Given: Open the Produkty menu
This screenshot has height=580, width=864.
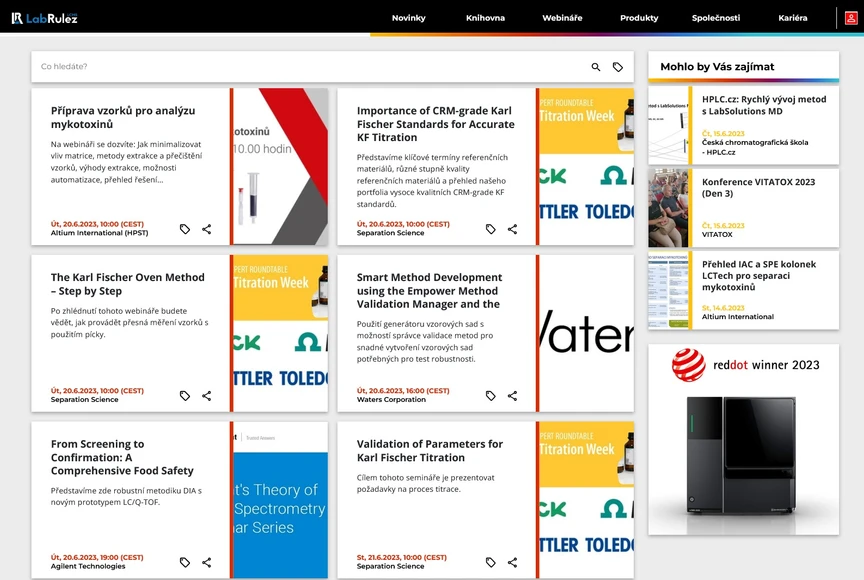Looking at the screenshot, I should pos(639,18).
